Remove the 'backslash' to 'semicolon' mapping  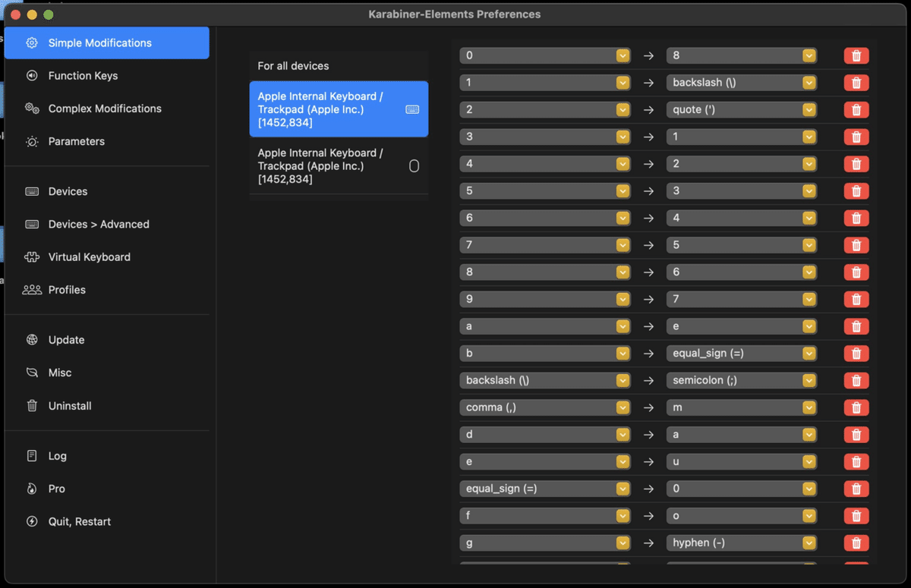pos(856,381)
